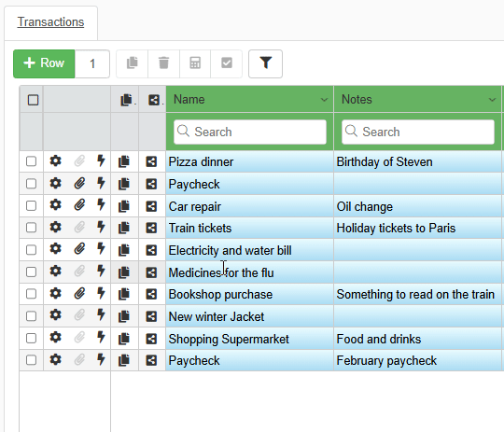Open settings gear for Train tickets row
The width and height of the screenshot is (504, 432).
coord(56,227)
